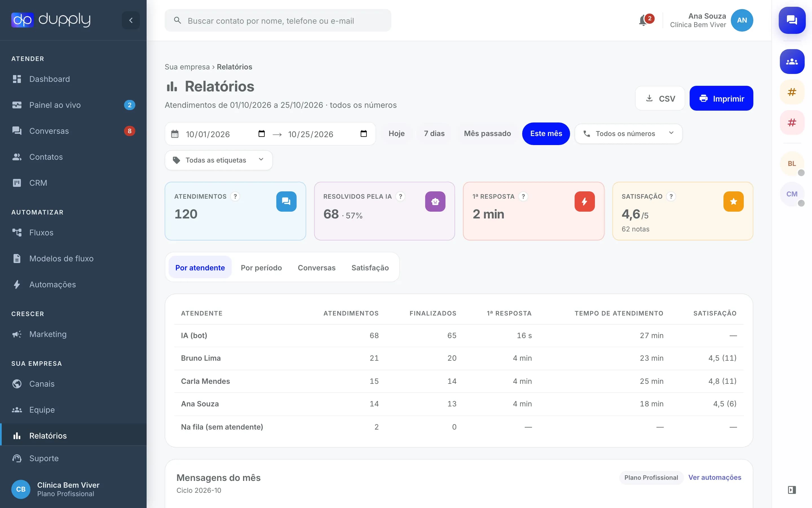Click the Satisfação card help icon

point(671,196)
